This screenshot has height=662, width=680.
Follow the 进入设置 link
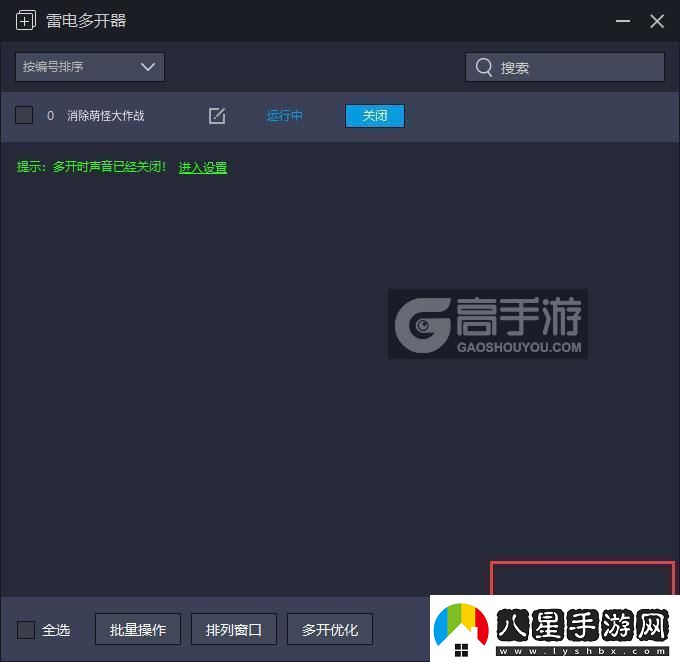pyautogui.click(x=203, y=167)
